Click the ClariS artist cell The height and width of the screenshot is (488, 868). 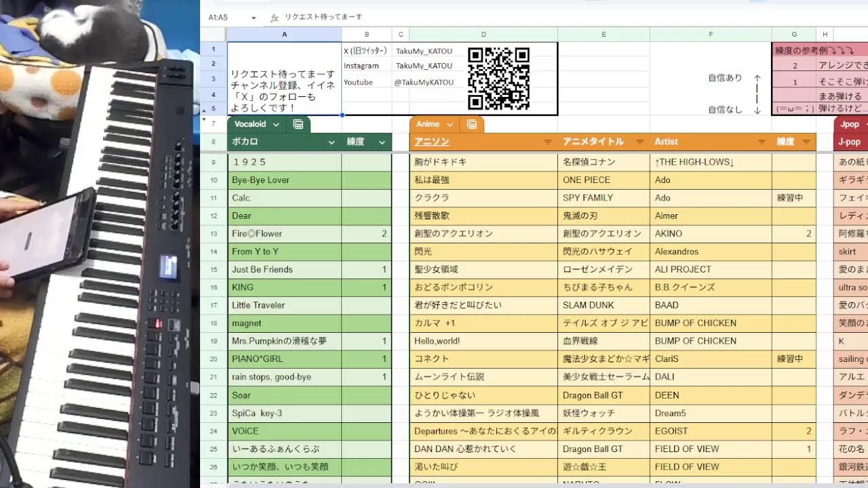[711, 359]
